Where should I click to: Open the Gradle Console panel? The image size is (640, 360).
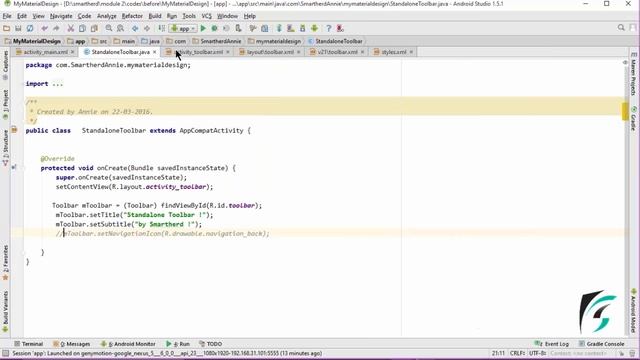601,344
